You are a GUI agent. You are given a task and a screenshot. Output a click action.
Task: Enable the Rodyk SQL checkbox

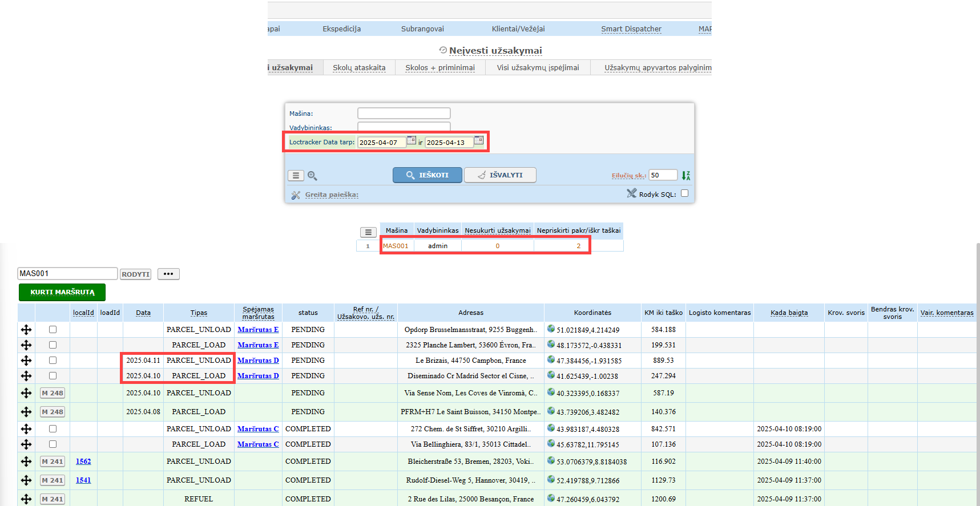pos(684,193)
